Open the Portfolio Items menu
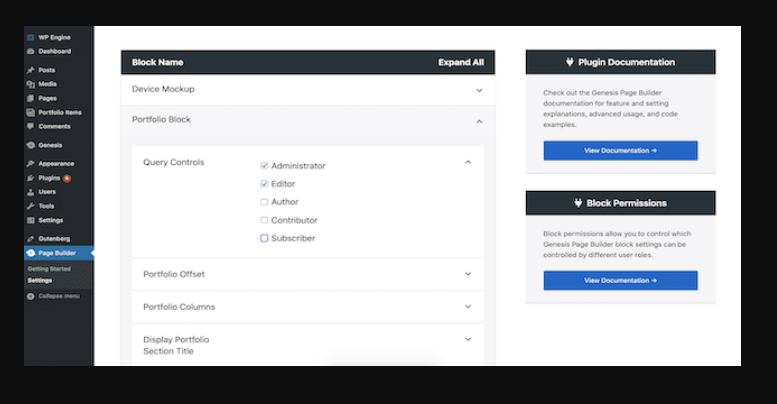Screen dimensions: 777x404 pyautogui.click(x=58, y=113)
